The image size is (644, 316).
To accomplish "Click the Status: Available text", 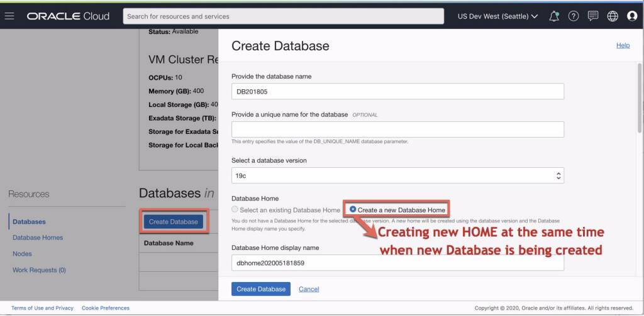I will (x=174, y=31).
